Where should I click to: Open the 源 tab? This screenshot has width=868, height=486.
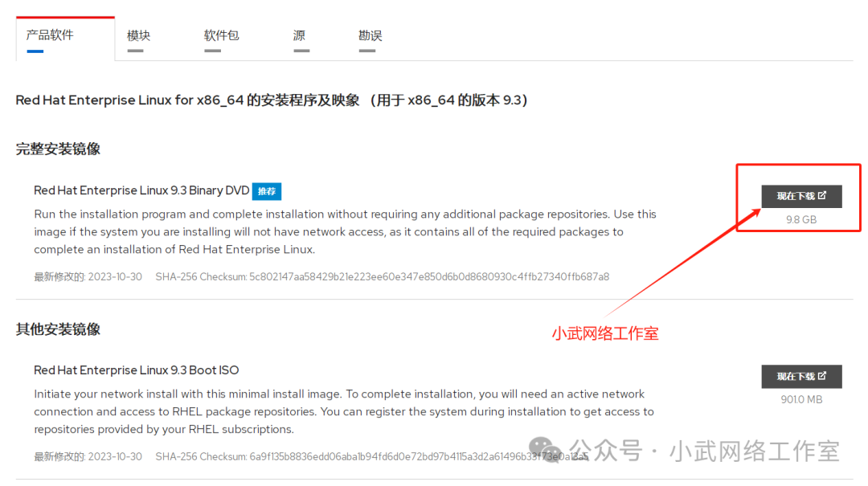tap(300, 36)
